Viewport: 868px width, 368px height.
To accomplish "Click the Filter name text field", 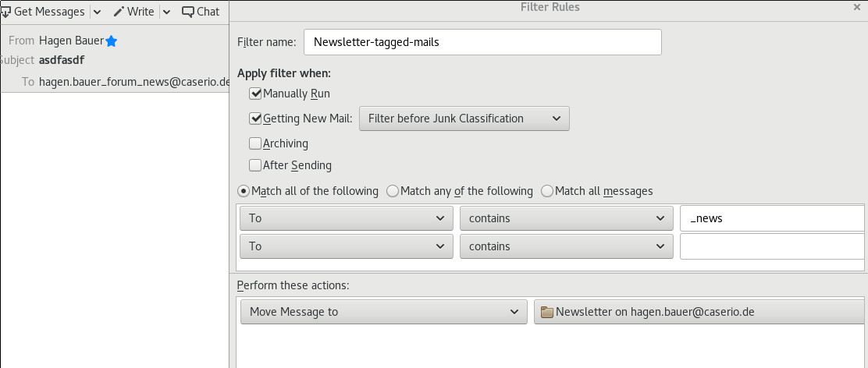I will [x=482, y=42].
